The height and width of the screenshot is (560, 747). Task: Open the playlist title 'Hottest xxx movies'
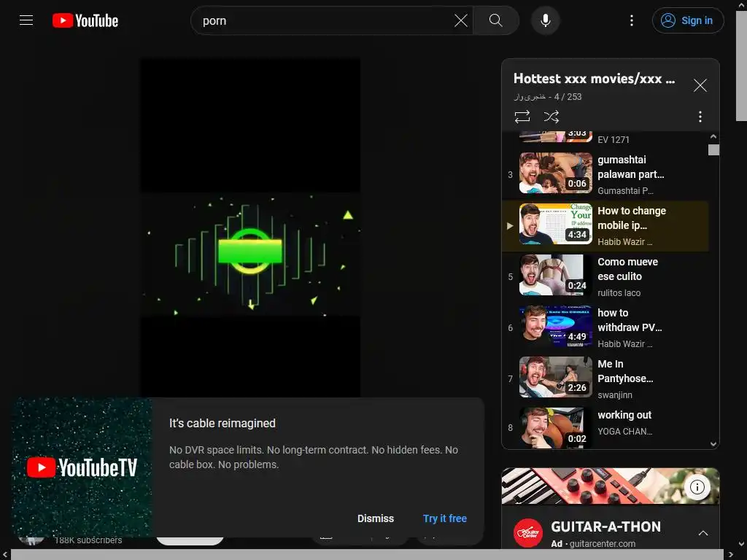coord(594,79)
